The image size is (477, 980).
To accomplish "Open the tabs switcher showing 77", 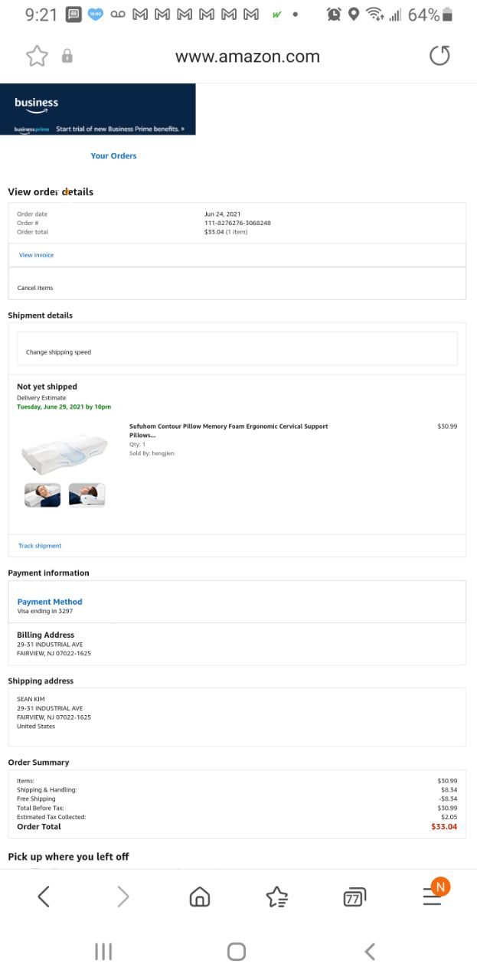I will point(354,897).
